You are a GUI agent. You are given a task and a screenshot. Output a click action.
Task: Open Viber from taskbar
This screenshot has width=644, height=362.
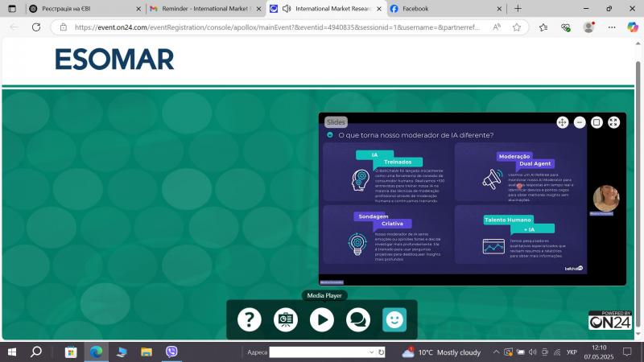[x=171, y=352]
